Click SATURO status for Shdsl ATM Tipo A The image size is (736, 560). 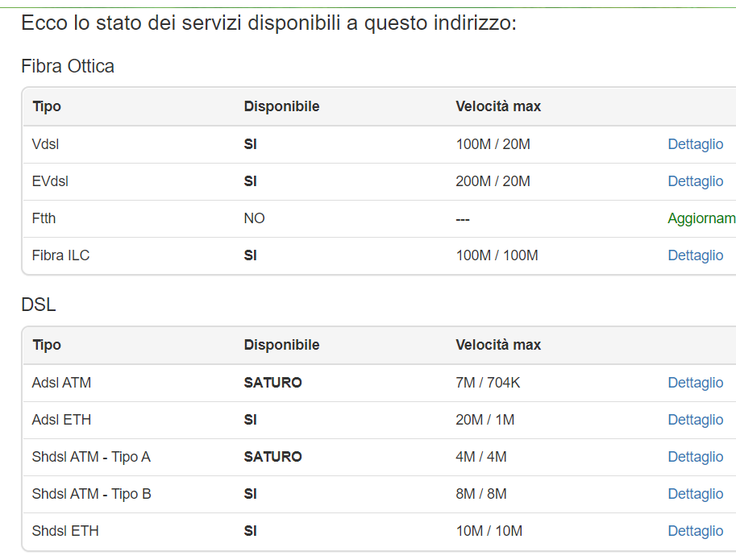pyautogui.click(x=272, y=457)
